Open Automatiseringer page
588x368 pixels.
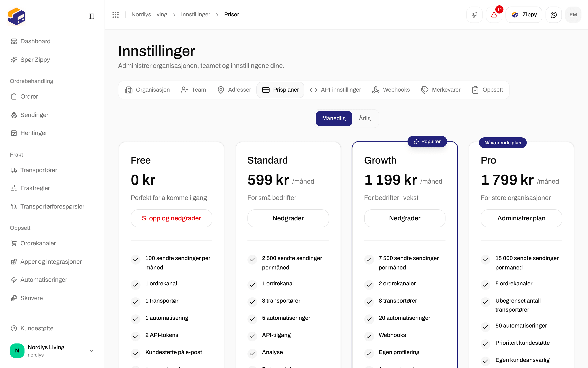pos(39,280)
